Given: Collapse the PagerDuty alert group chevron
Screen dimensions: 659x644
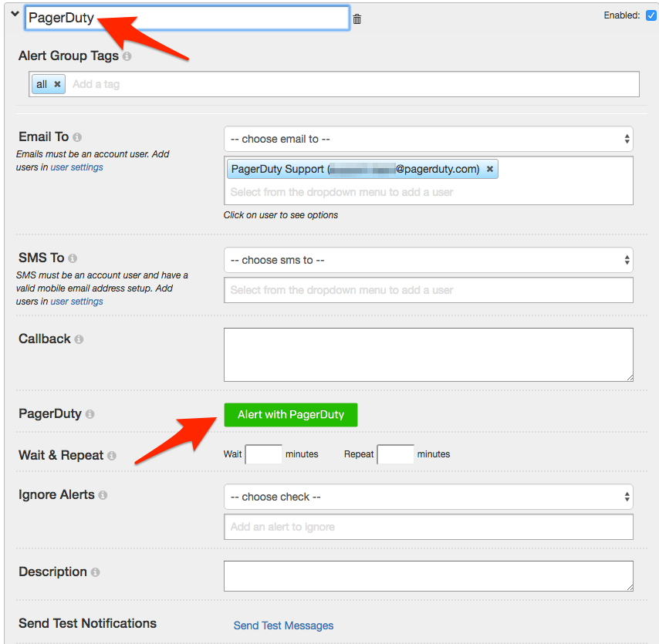Looking at the screenshot, I should 15,14.
